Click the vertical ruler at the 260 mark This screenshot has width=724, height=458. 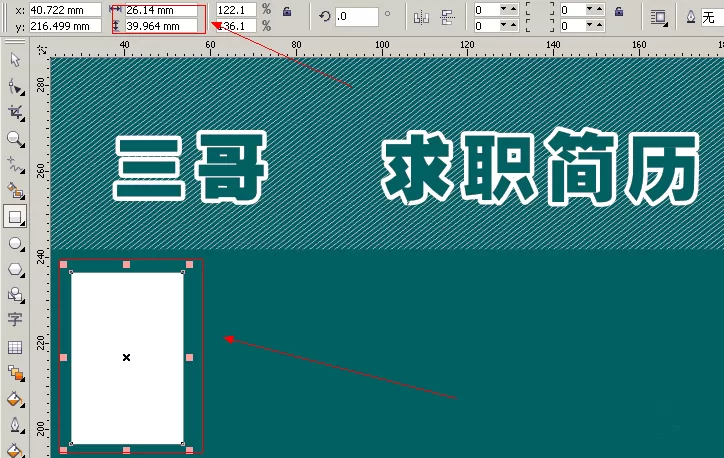coord(41,170)
